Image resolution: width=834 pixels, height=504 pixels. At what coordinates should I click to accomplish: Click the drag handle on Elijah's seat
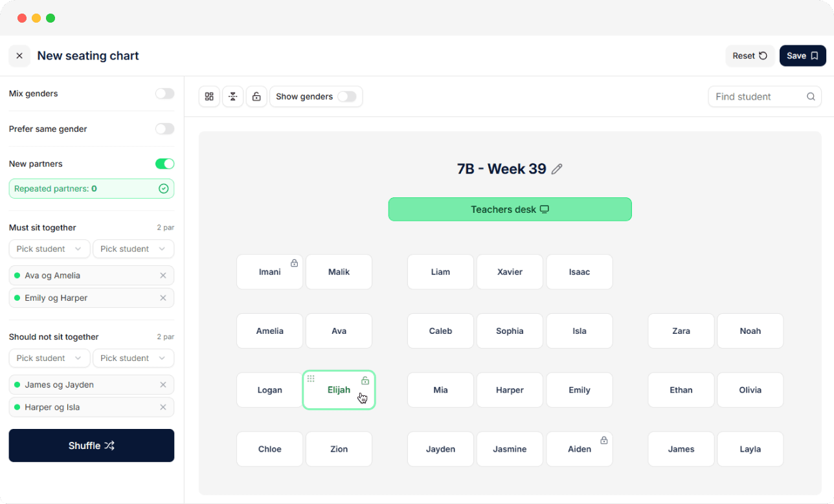coord(311,378)
